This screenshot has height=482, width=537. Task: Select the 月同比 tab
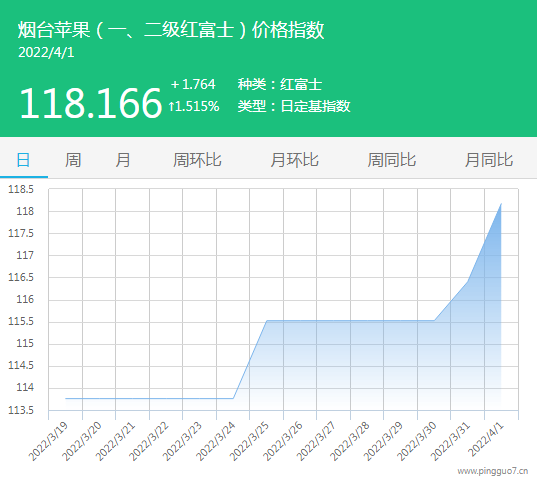pos(489,160)
